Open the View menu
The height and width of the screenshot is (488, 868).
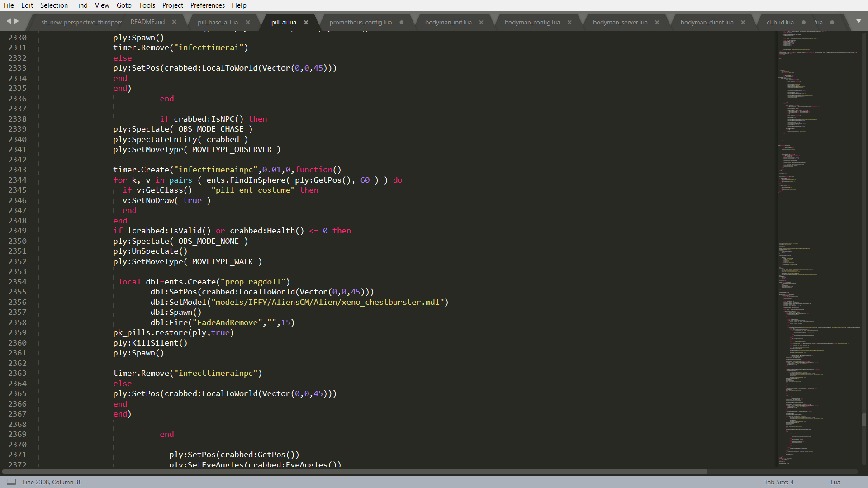click(102, 5)
